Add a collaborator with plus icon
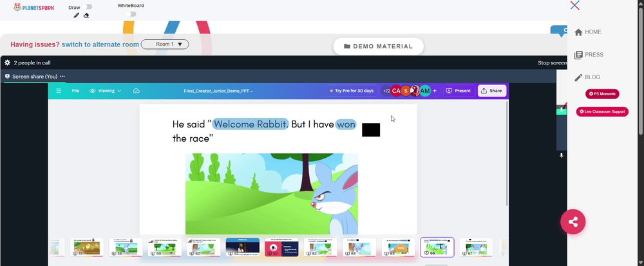The image size is (644, 266). (435, 91)
